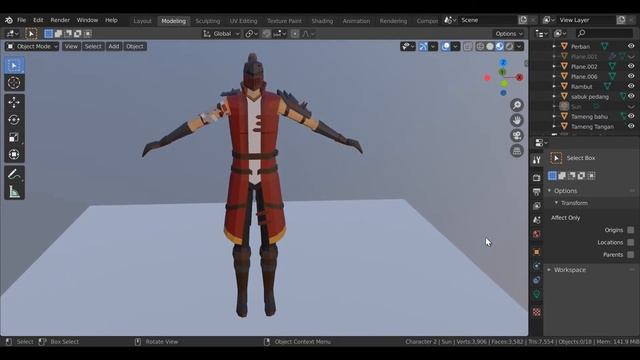Screen dimensions: 640x360
Task: Choose the Rotate tool
Action: [x=14, y=120]
